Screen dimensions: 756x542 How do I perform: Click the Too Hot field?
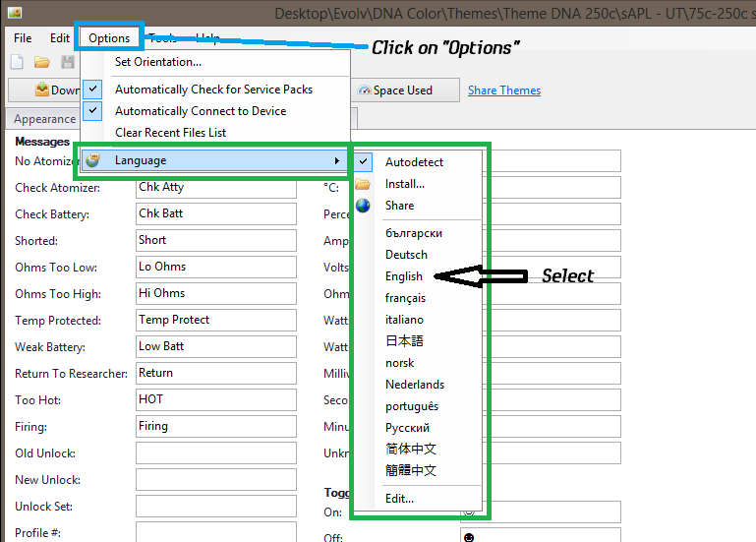[x=216, y=399]
